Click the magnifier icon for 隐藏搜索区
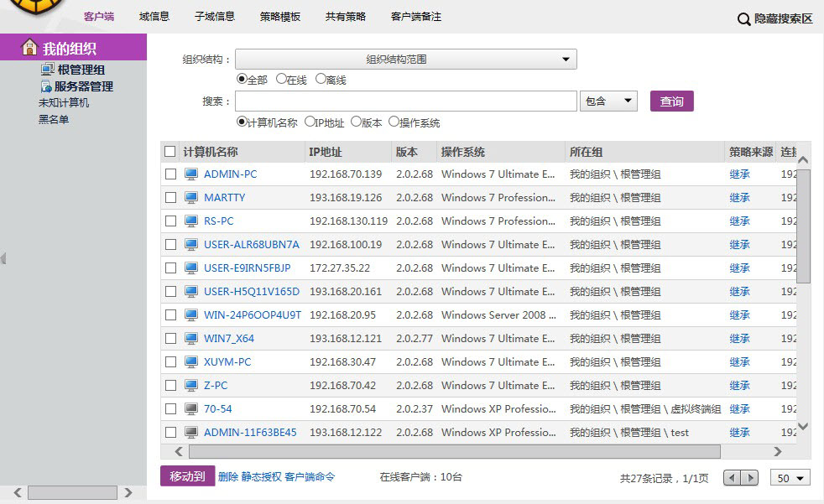This screenshot has width=824, height=504. point(743,18)
